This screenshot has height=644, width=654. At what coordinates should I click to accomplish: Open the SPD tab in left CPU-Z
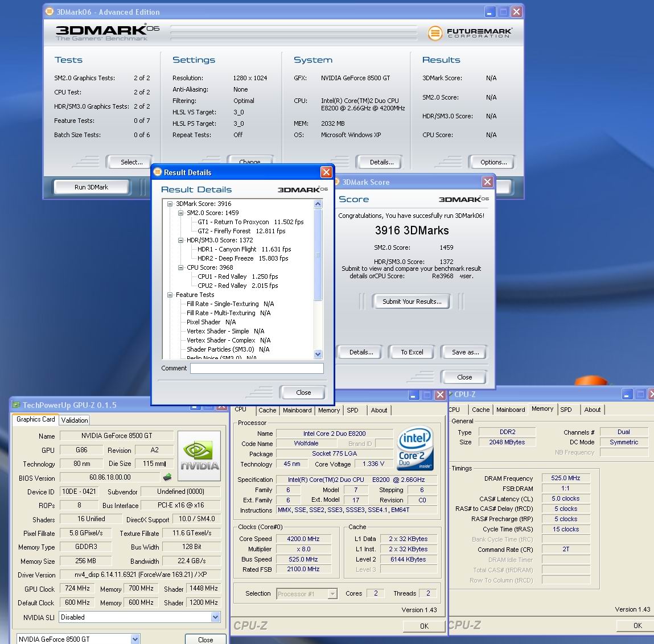click(352, 410)
